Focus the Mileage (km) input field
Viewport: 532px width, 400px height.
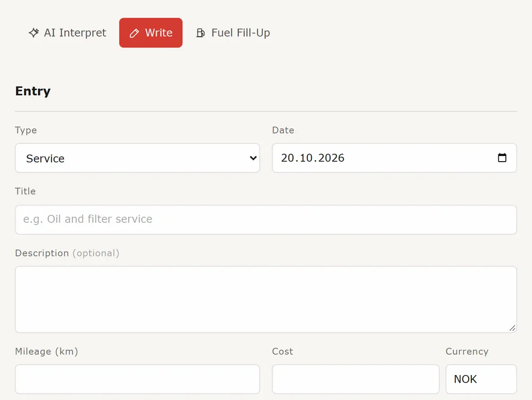click(x=137, y=379)
